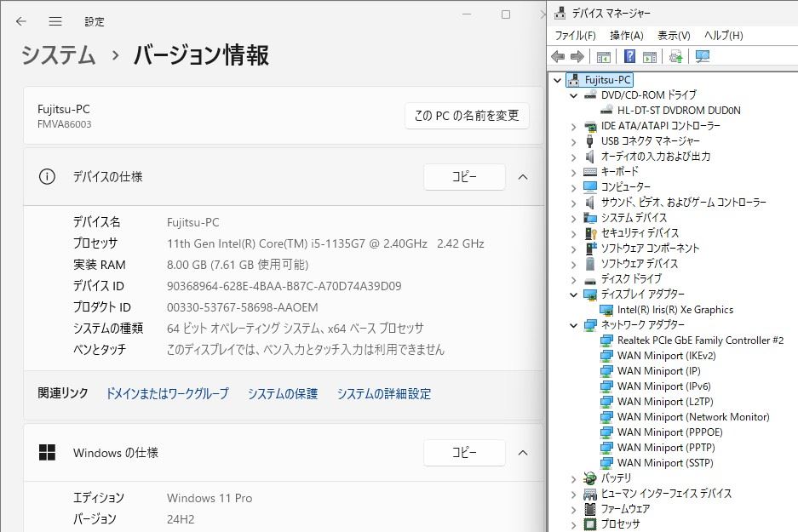Navigate to システム breadcrumb
This screenshot has width=798, height=532.
coord(59,55)
